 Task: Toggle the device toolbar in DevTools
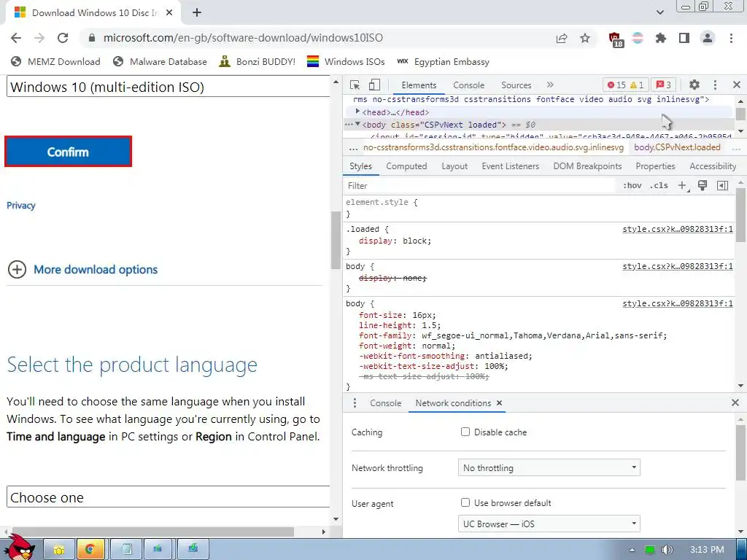pyautogui.click(x=374, y=85)
